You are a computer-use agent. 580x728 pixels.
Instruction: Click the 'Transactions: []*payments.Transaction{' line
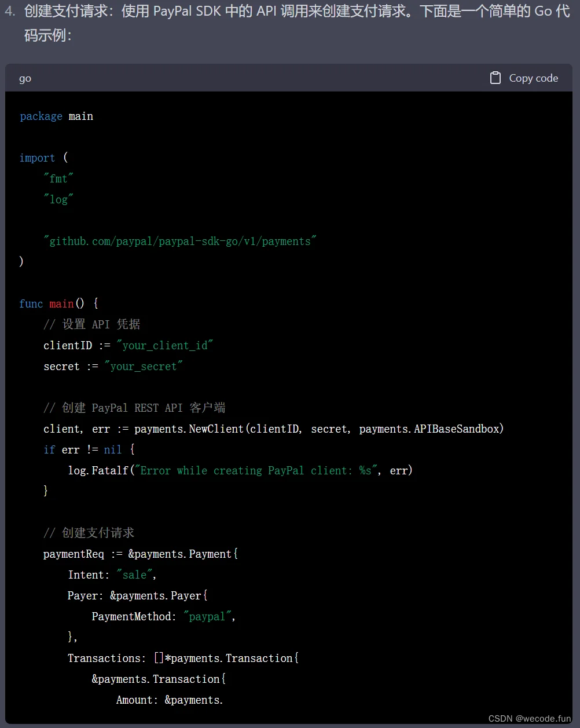[183, 658]
